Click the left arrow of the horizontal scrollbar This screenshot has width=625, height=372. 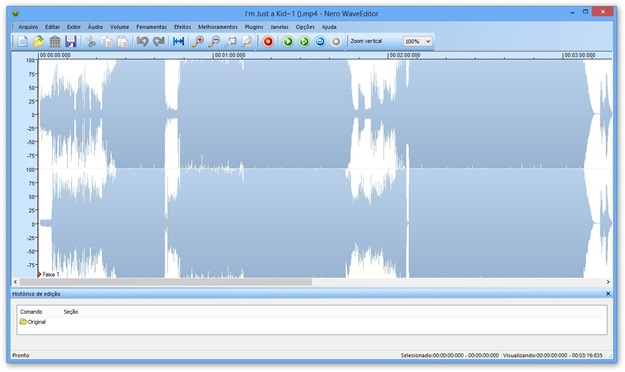(x=16, y=282)
